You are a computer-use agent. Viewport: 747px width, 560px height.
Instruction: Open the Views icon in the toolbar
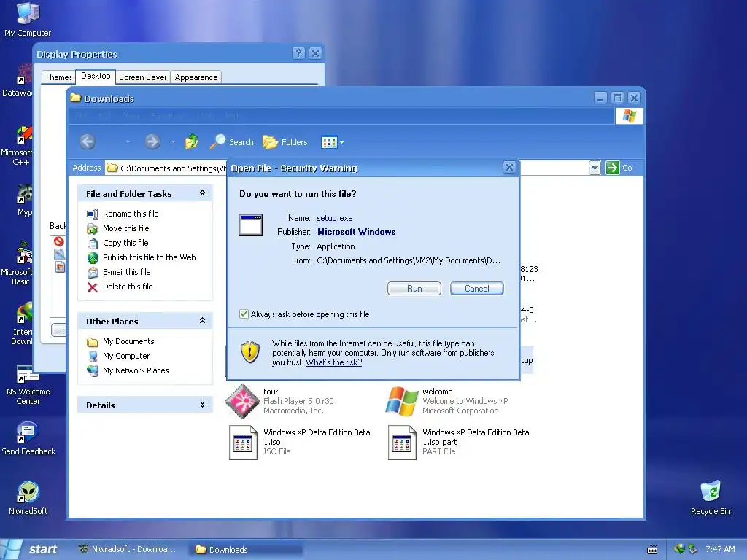[x=329, y=142]
